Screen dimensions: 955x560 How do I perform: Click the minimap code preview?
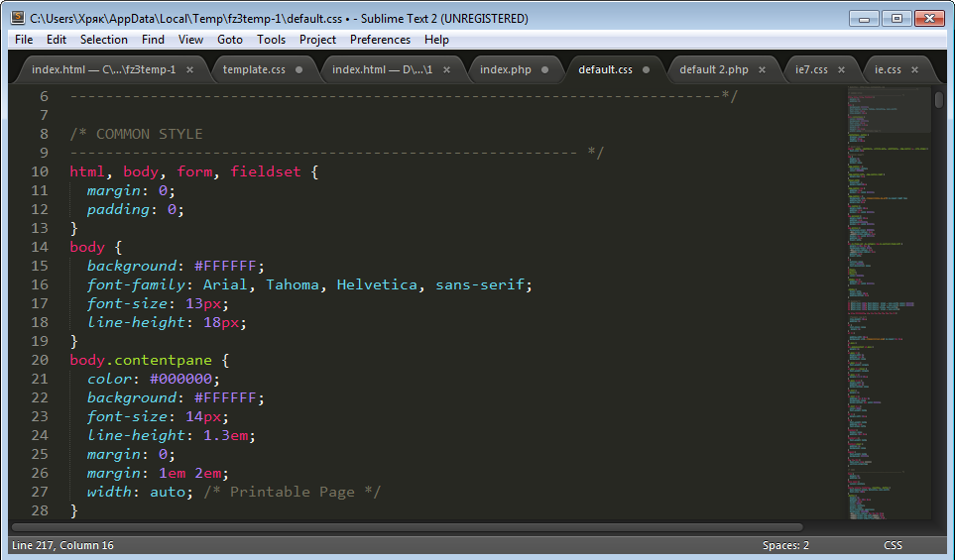(888, 297)
